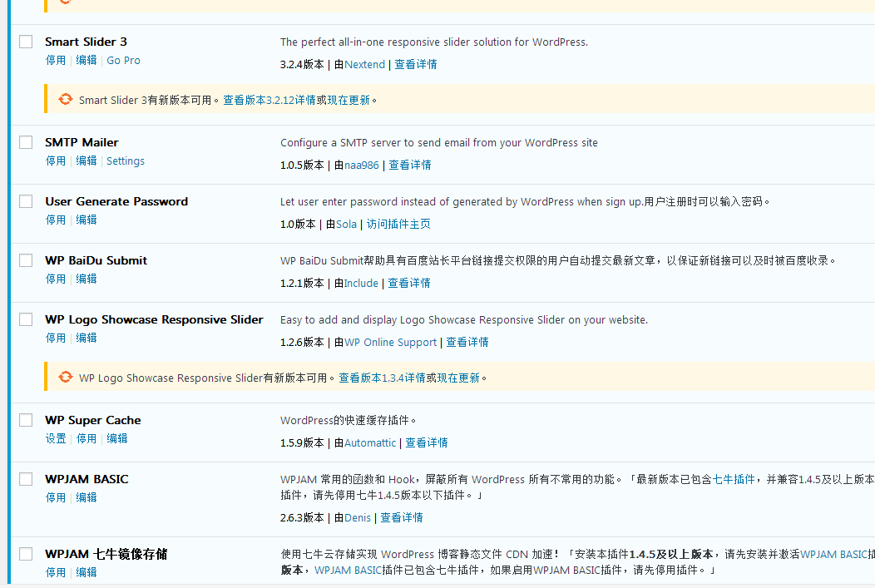Image resolution: width=875 pixels, height=588 pixels.
Task: Open 编辑 for WP BaiDu Submit
Action: pos(87,279)
